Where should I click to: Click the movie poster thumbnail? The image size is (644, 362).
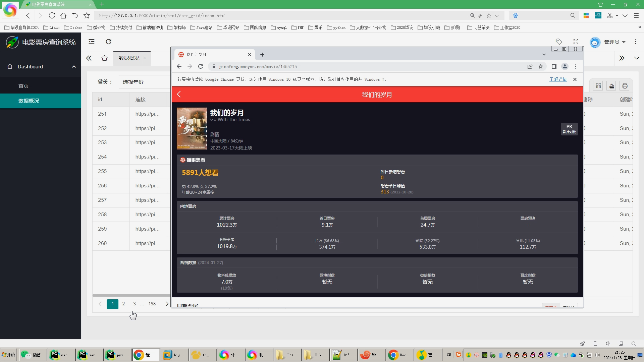coord(192,128)
